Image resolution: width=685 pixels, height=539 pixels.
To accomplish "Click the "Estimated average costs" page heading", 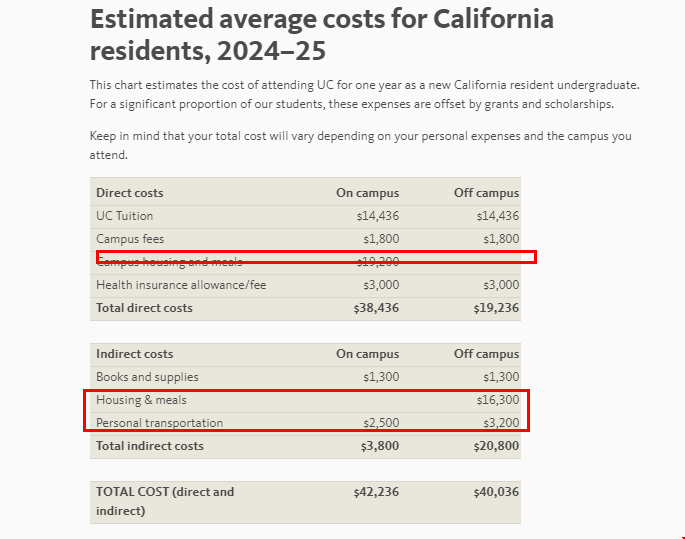I will [321, 35].
